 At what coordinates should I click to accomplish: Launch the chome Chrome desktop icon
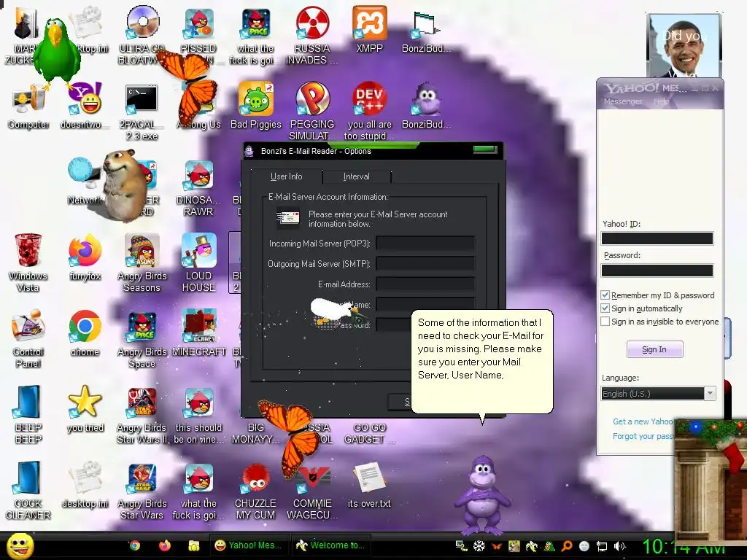[x=85, y=332]
